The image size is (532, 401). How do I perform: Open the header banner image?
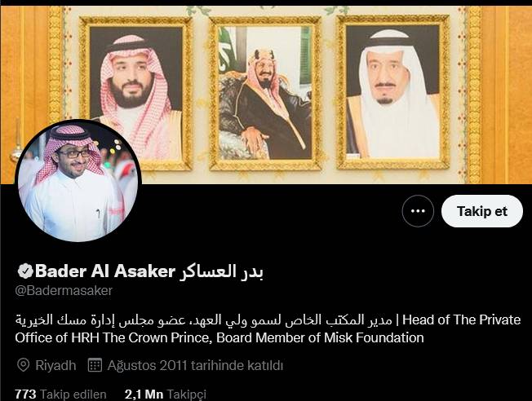click(x=266, y=95)
